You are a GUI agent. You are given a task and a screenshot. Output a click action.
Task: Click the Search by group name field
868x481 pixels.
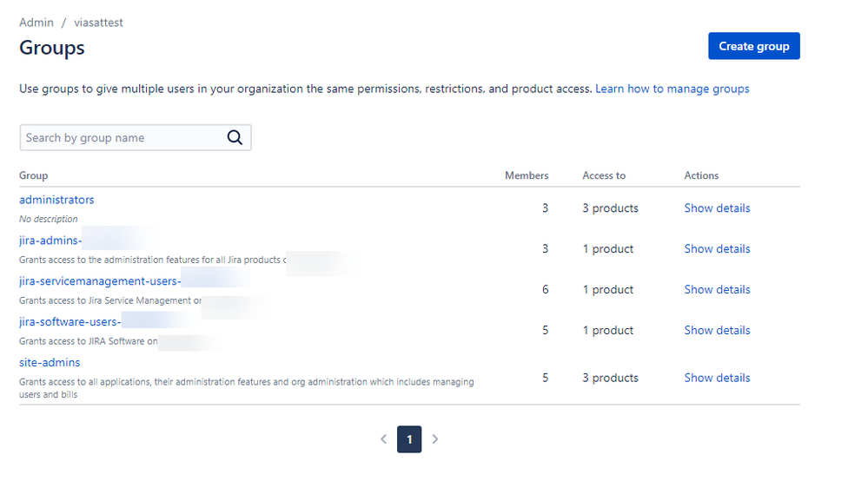tap(122, 137)
